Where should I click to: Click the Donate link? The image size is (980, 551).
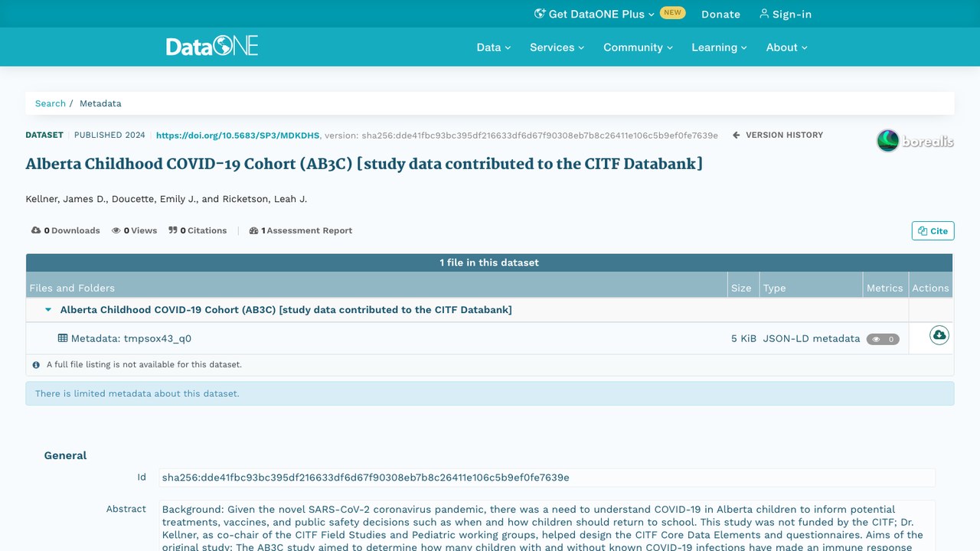tap(720, 14)
